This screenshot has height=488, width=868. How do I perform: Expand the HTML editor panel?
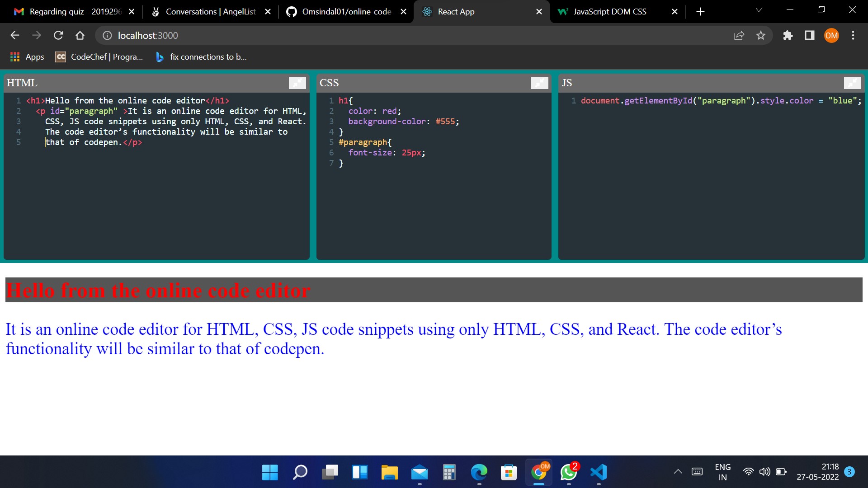297,83
